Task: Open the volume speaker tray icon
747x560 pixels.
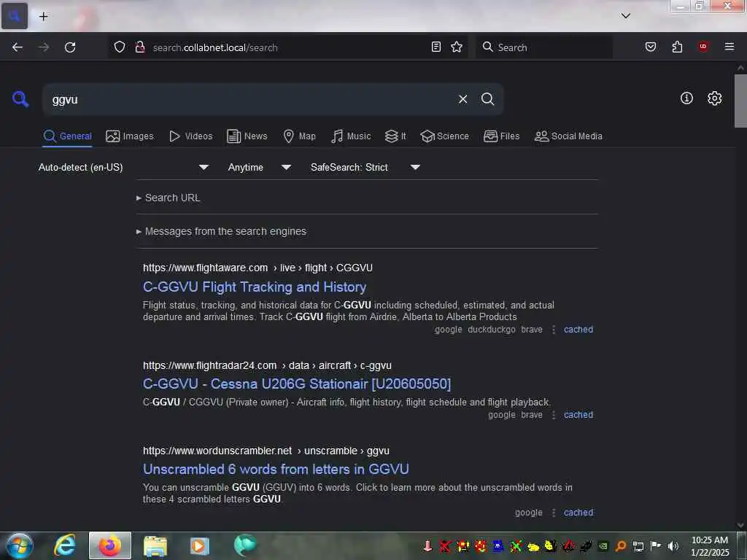Action: tap(673, 546)
